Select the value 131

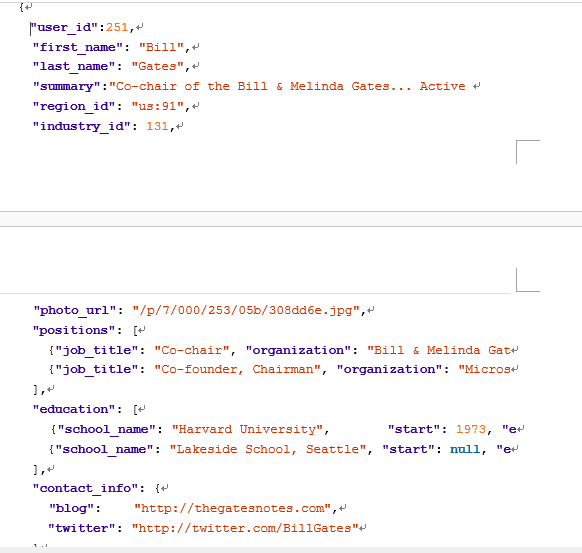point(157,127)
